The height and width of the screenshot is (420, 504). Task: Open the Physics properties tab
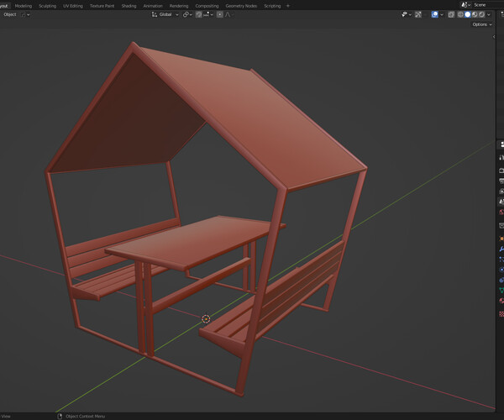click(x=501, y=270)
